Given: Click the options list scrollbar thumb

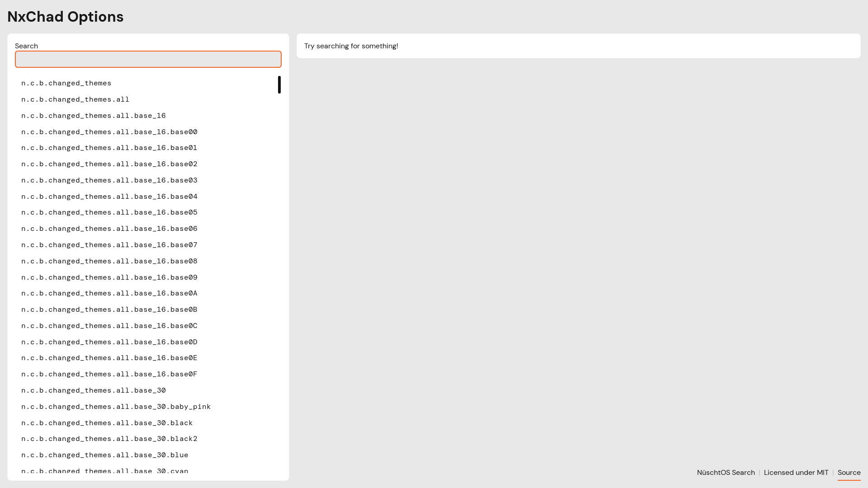Looking at the screenshot, I should (x=279, y=85).
